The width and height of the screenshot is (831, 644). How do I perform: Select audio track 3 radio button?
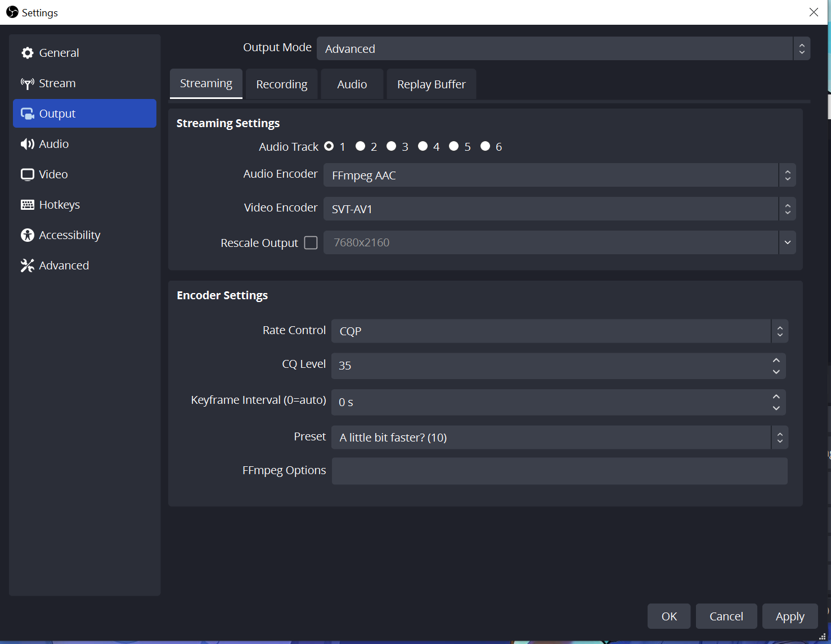tap(392, 146)
